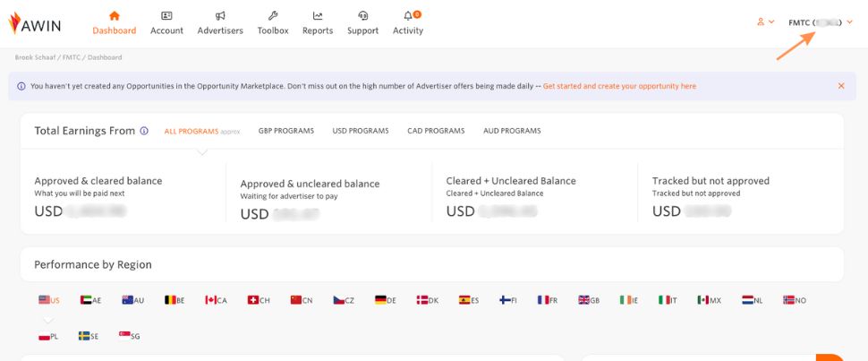
Task: Click 'Get started and create your opportunity' link
Action: point(619,86)
